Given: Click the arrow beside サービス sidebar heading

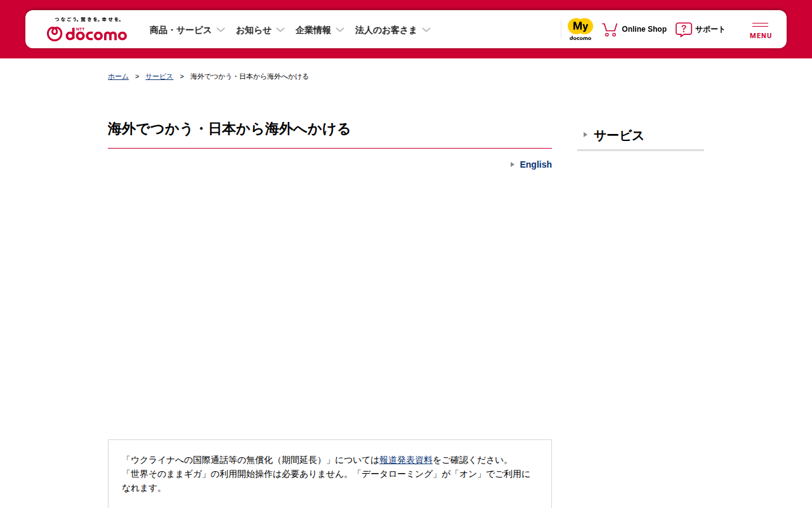Looking at the screenshot, I should (x=586, y=135).
